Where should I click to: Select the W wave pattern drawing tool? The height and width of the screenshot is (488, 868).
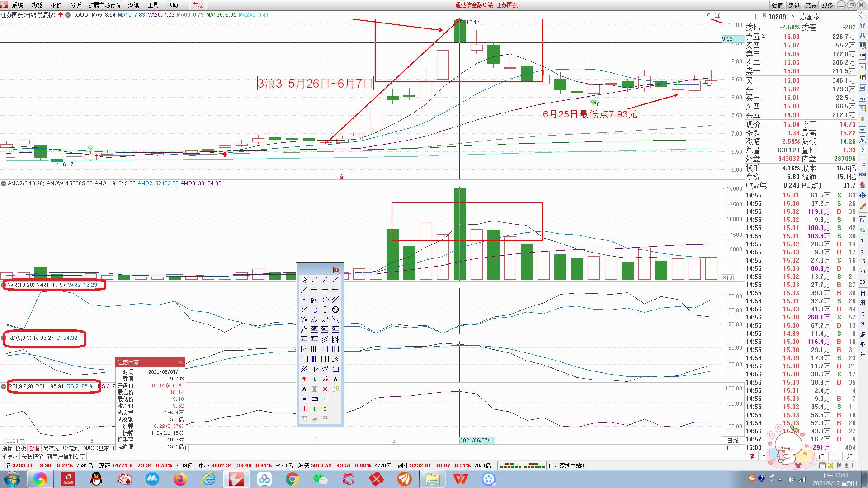[x=304, y=319]
